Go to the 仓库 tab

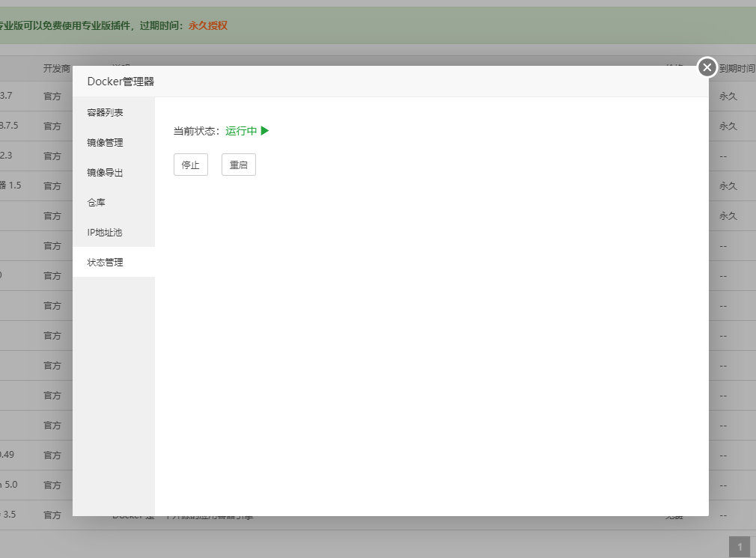click(97, 203)
